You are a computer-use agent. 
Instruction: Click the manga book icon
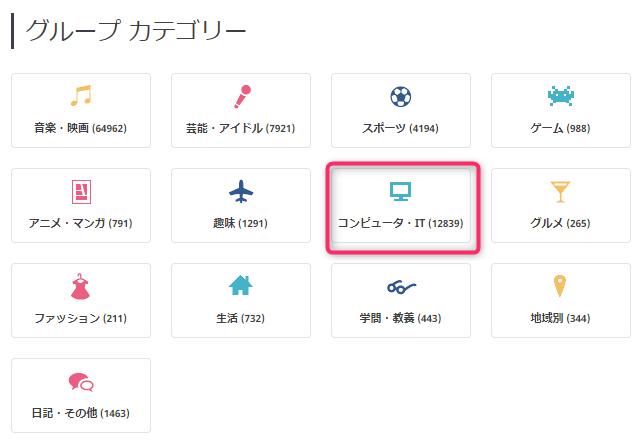click(x=81, y=191)
